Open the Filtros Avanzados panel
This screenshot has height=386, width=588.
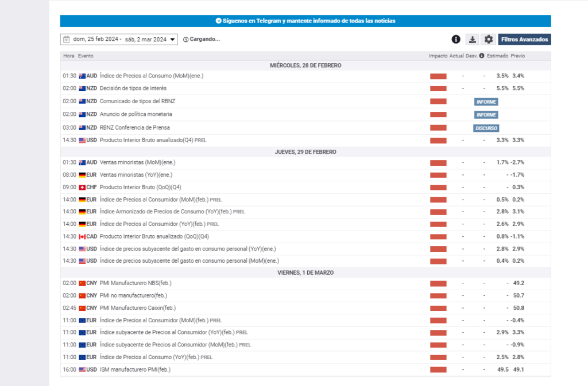coord(524,40)
